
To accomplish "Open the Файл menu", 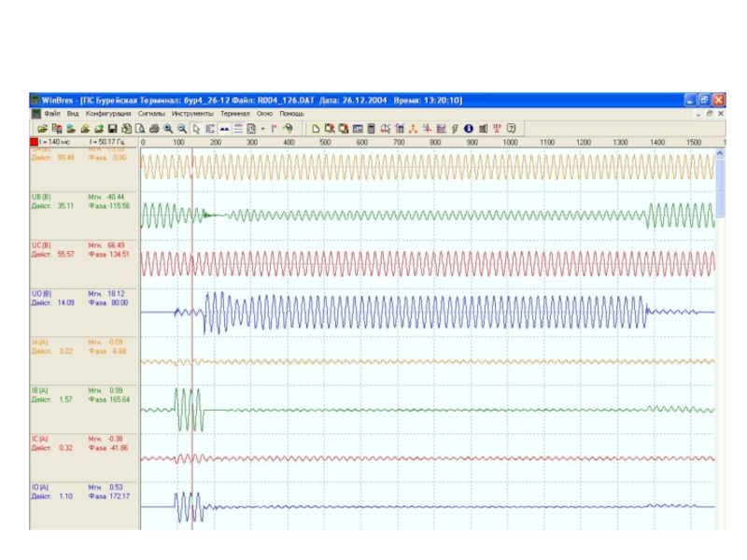I will [51, 113].
